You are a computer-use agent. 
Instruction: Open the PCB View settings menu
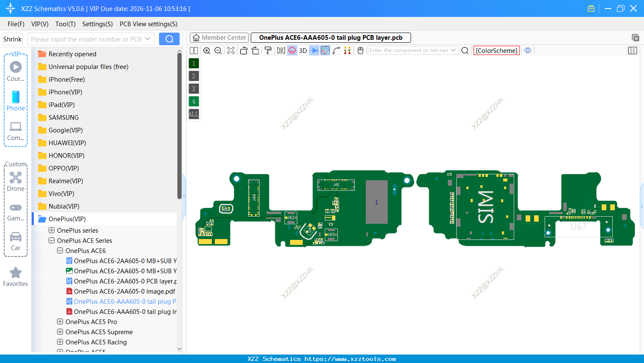click(148, 24)
